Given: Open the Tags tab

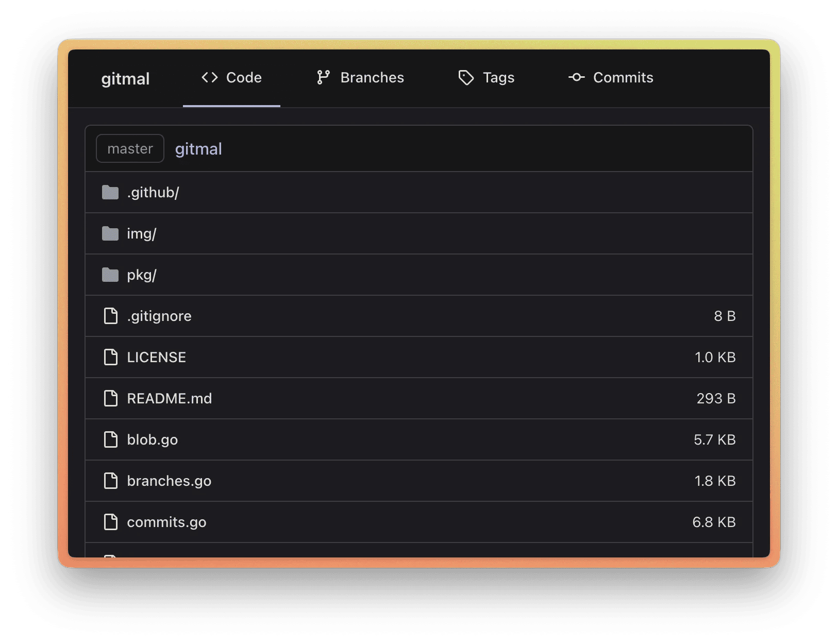Looking at the screenshot, I should click(486, 78).
